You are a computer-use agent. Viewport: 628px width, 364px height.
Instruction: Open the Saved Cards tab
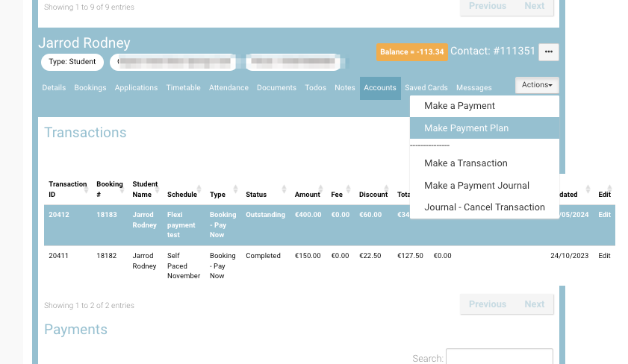pyautogui.click(x=426, y=88)
